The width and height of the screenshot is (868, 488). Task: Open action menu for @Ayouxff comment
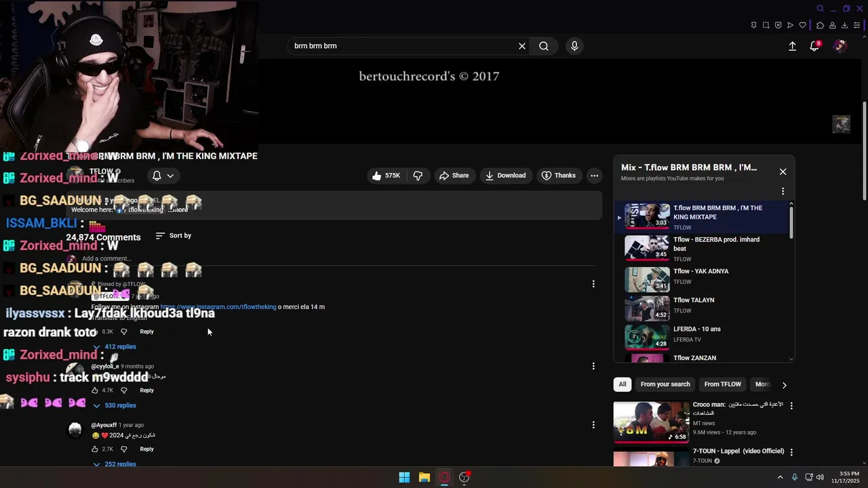[593, 425]
